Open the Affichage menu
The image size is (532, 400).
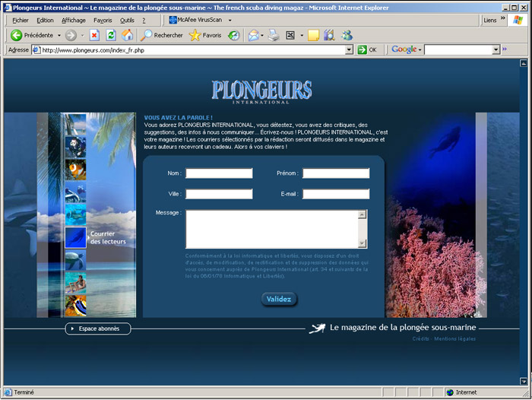[x=74, y=20]
